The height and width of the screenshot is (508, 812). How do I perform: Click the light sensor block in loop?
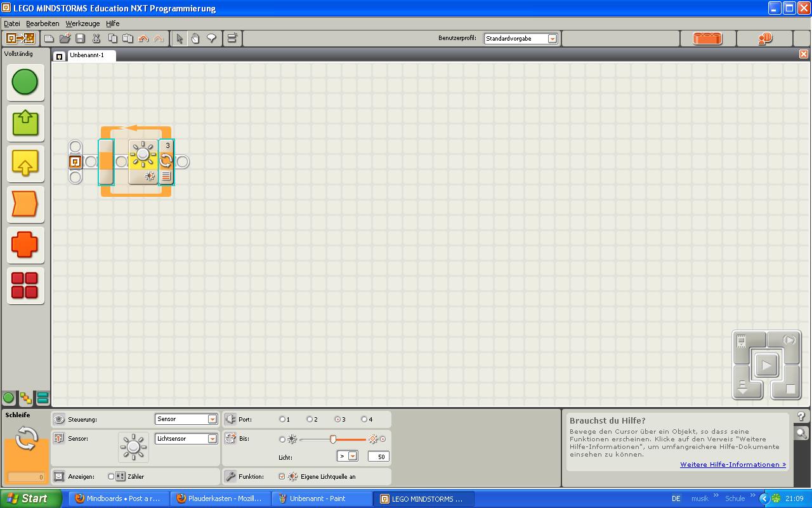pyautogui.click(x=143, y=162)
